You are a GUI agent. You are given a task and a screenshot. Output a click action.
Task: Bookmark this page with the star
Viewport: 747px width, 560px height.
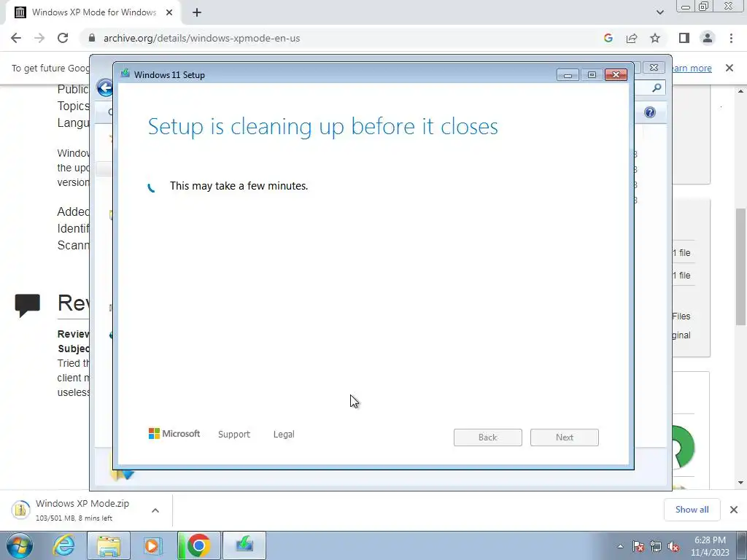pos(655,38)
